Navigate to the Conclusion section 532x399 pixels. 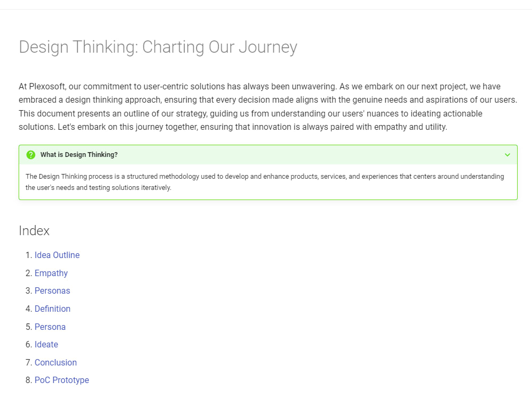[x=55, y=362]
